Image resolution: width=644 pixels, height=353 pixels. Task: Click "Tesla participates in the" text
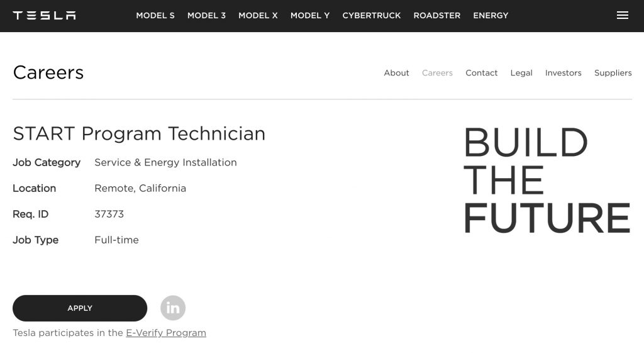(68, 333)
